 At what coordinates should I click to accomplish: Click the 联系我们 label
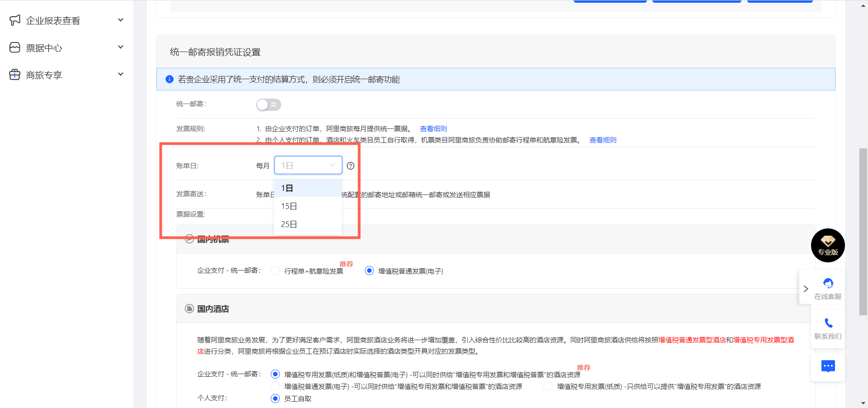pyautogui.click(x=828, y=336)
